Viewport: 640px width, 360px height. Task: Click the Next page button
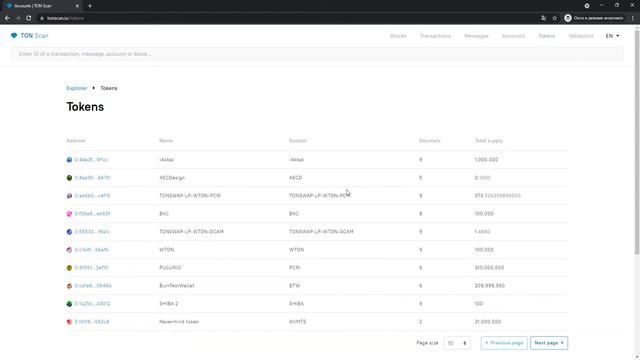coord(549,343)
